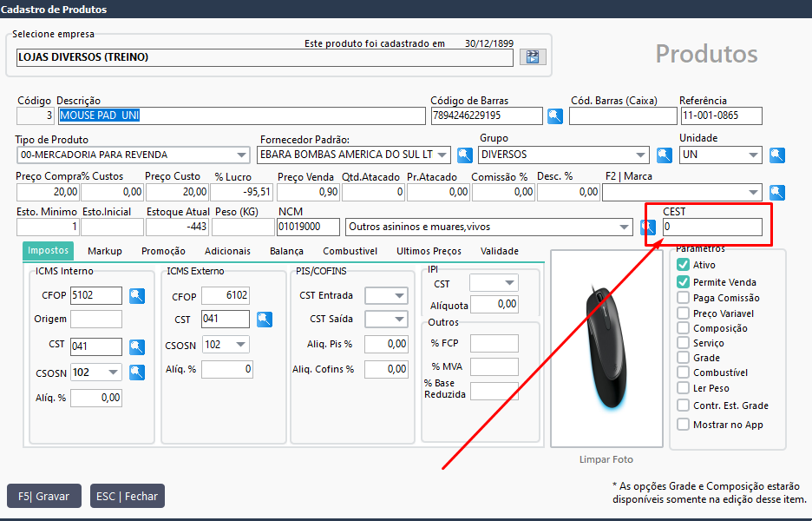
Task: Open the Ultimos Preços tab
Action: [x=429, y=252]
